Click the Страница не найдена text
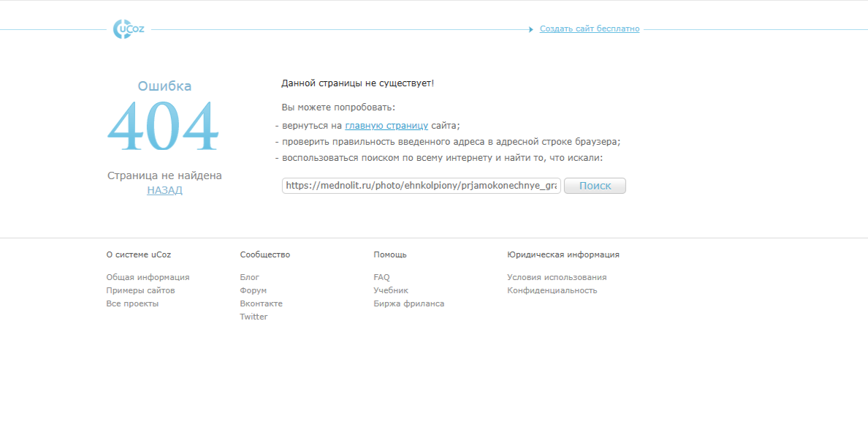The width and height of the screenshot is (868, 438). coord(164,175)
